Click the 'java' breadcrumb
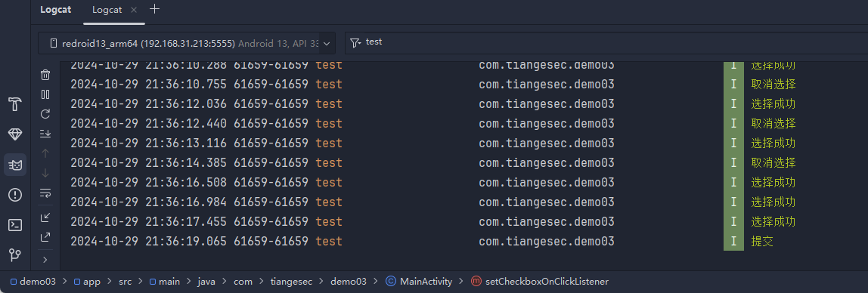Viewport: 868px width, 293px height. (x=207, y=282)
